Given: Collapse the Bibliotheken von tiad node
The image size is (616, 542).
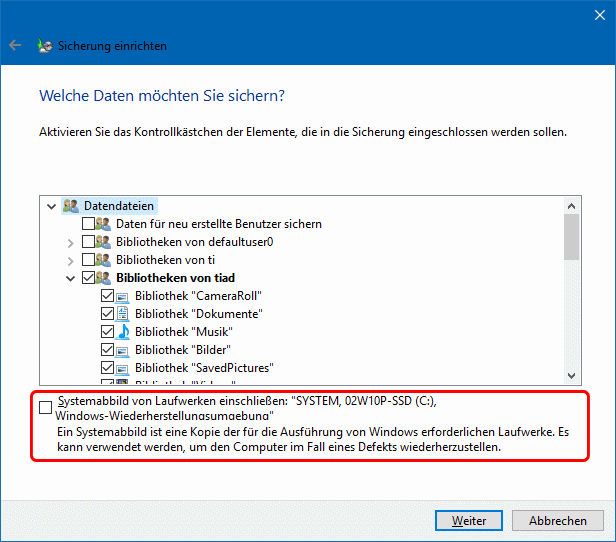Looking at the screenshot, I should click(70, 278).
